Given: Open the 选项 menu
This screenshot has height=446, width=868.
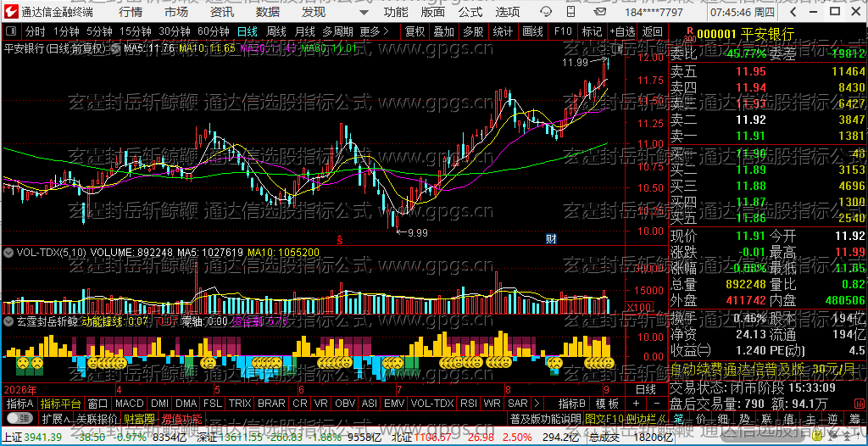Looking at the screenshot, I should point(508,12).
